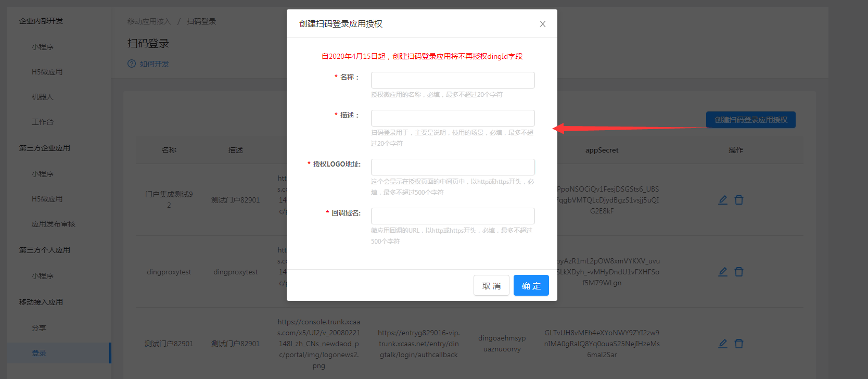Image resolution: width=868 pixels, height=379 pixels.
Task: Select 机器人 in the sidebar
Action: coord(43,97)
